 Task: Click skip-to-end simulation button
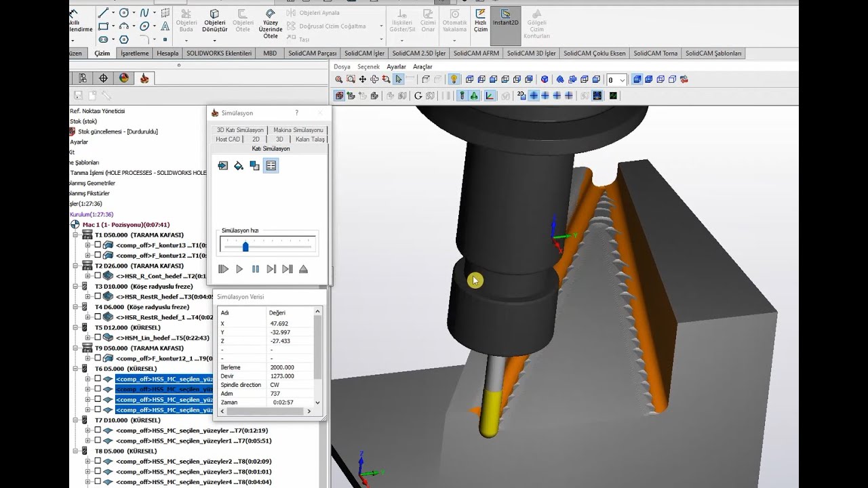coord(288,269)
